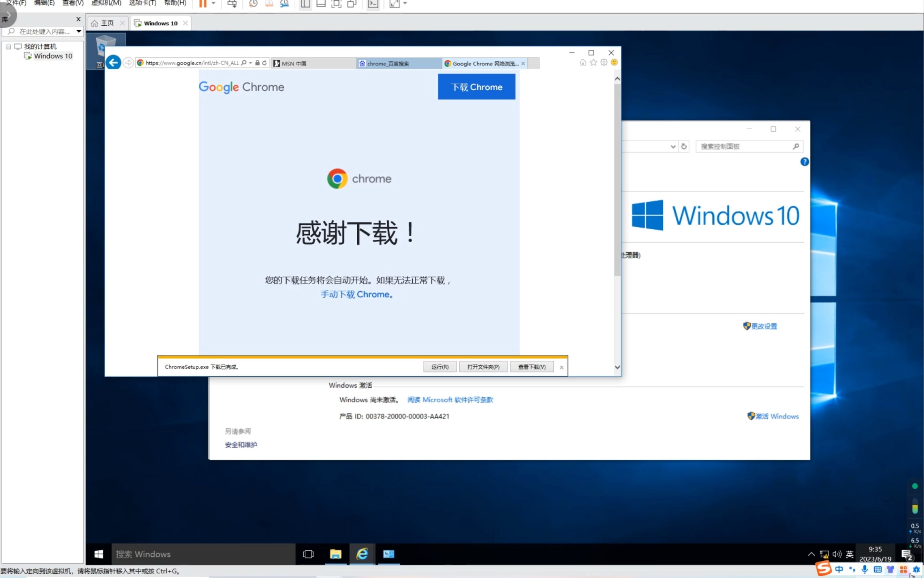
Task: Click the 下载 Chrome button
Action: point(477,87)
